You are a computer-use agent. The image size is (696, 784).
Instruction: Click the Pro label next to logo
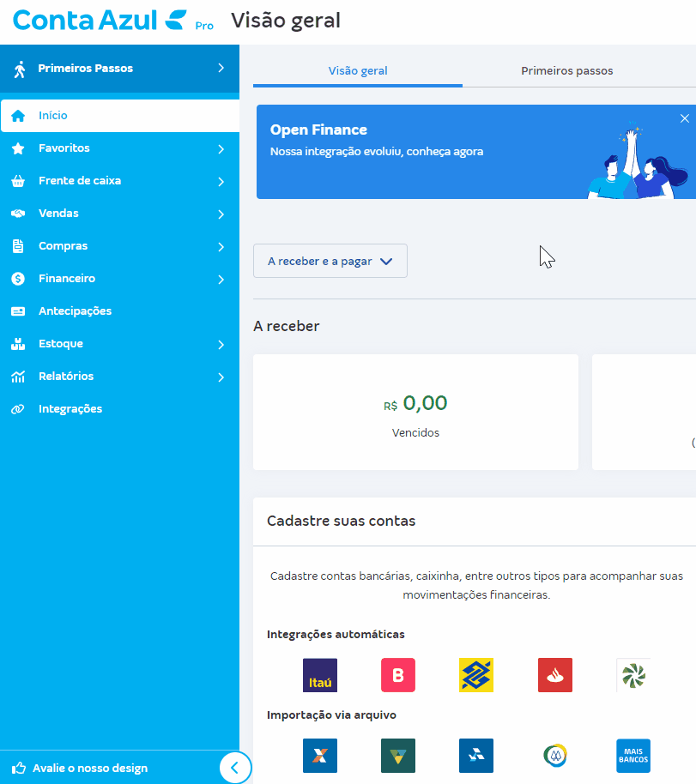[204, 26]
